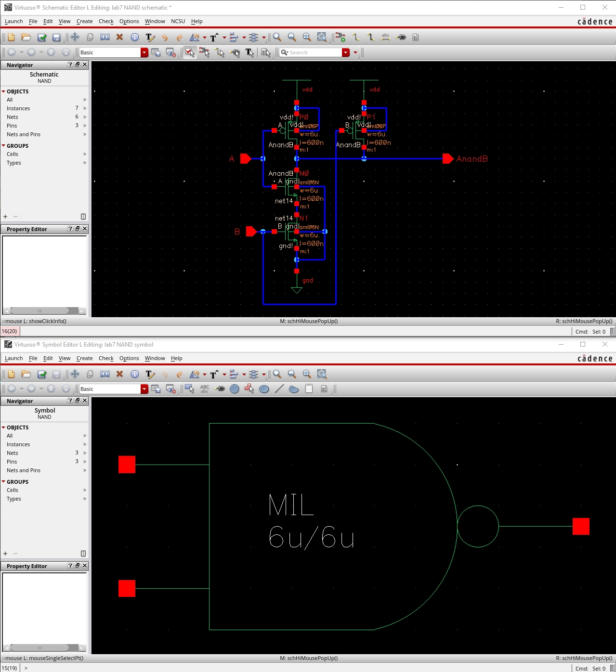Open the NCSU menu
The image size is (616, 672).
pos(178,21)
